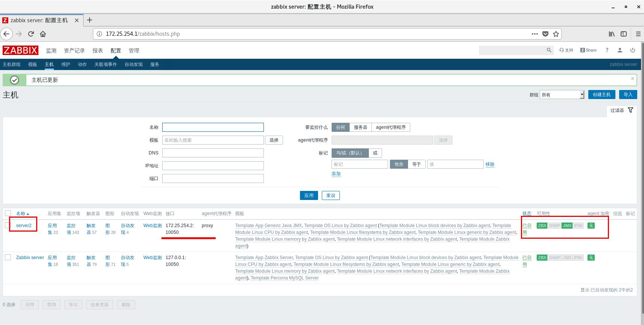This screenshot has height=325, width=644.
Task: Open the help question mark icon
Action: point(607,50)
